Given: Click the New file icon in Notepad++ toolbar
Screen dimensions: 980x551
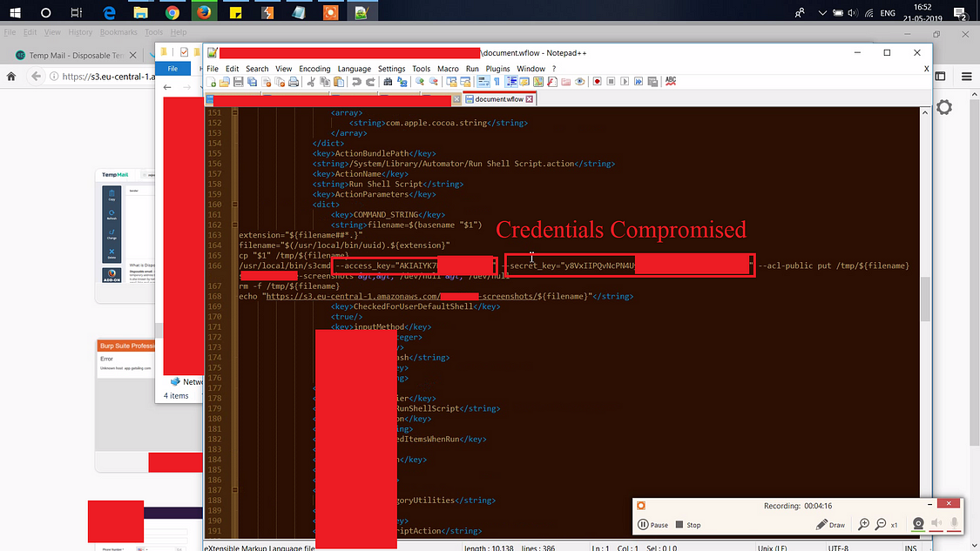Looking at the screenshot, I should [x=211, y=82].
